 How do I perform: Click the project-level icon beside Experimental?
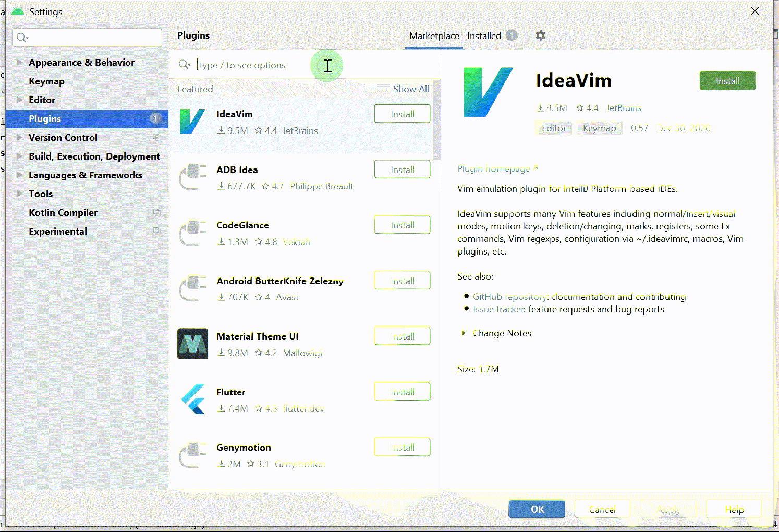click(157, 231)
